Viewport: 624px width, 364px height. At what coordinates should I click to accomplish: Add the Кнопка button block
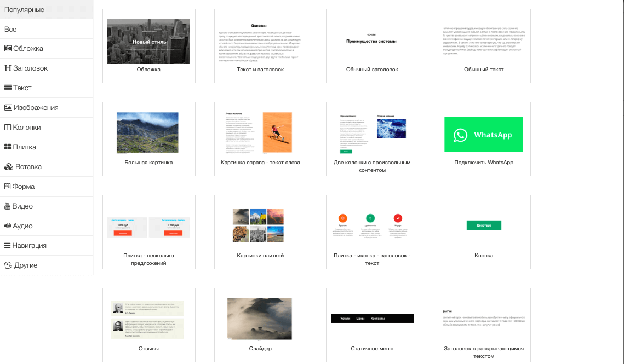point(484,232)
